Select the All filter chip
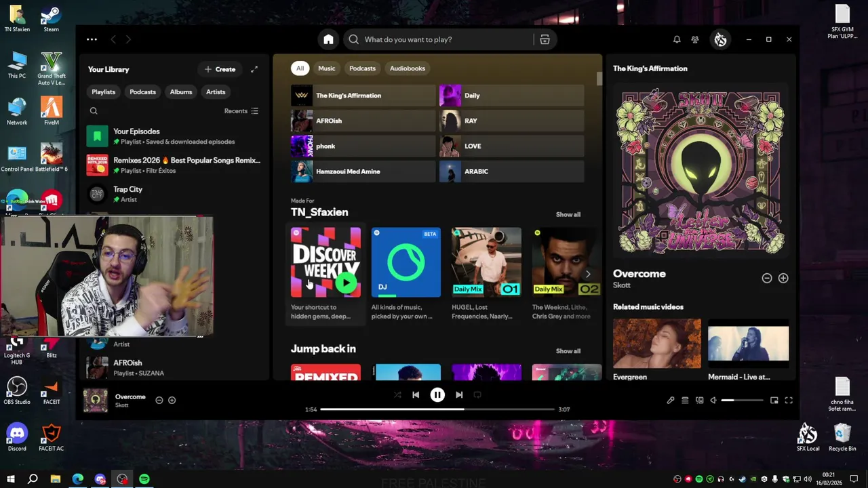 [x=300, y=68]
